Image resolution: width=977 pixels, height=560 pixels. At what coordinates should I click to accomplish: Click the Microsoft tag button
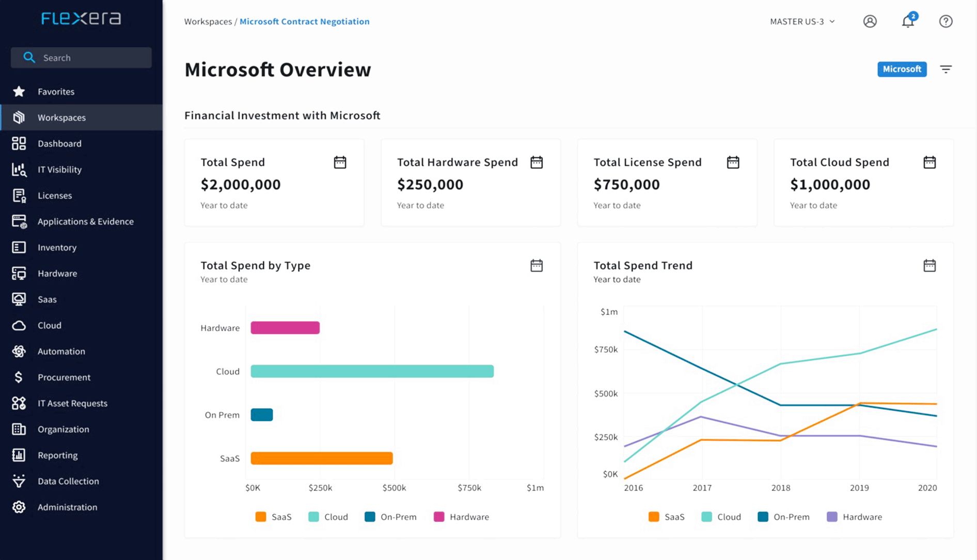[902, 69]
